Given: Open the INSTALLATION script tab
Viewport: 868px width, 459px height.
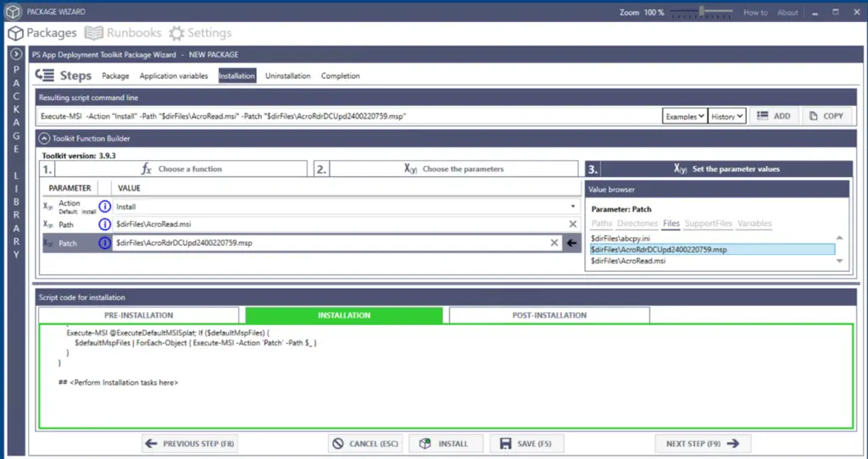Looking at the screenshot, I should tap(344, 315).
